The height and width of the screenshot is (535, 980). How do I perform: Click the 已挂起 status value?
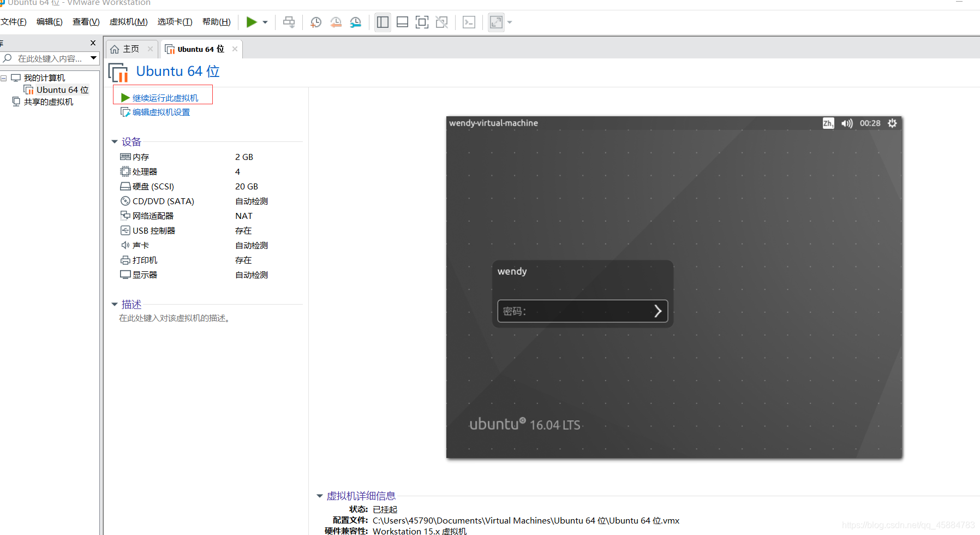385,509
